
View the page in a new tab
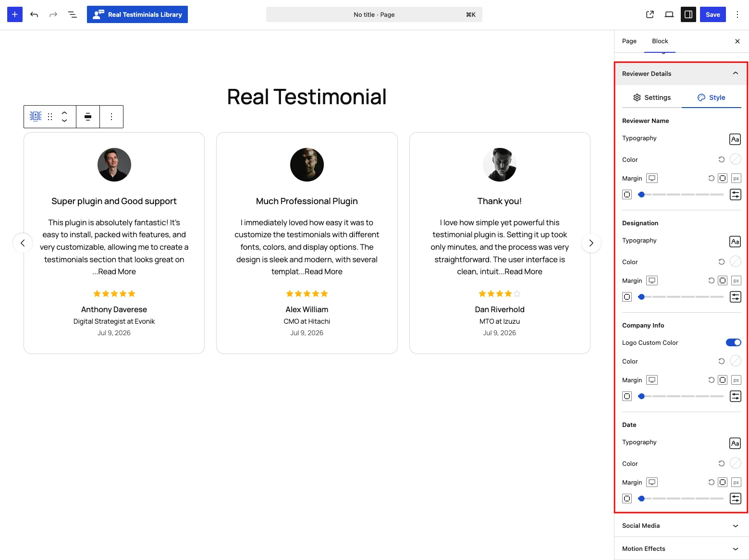[x=650, y=14]
